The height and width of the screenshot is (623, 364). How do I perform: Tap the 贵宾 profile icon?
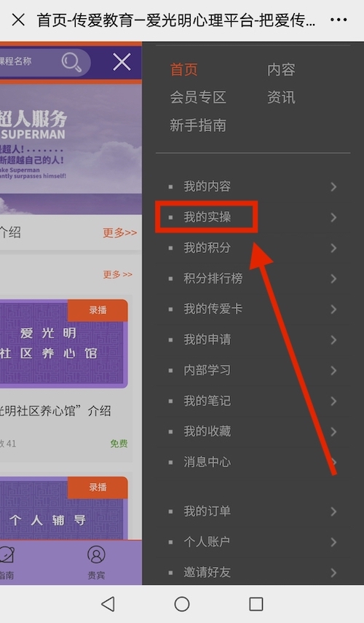coord(96,555)
